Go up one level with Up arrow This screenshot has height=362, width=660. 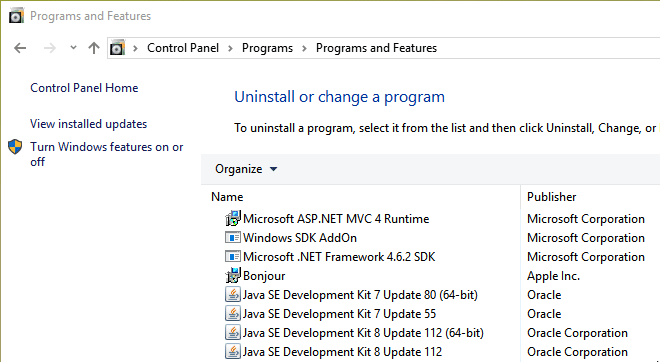tap(94, 48)
